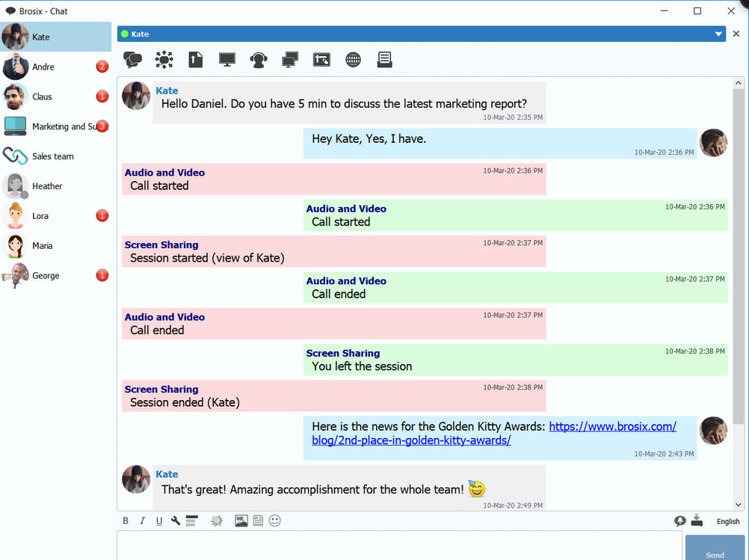
Task: Click the 'You left the session' entry
Action: click(516, 360)
